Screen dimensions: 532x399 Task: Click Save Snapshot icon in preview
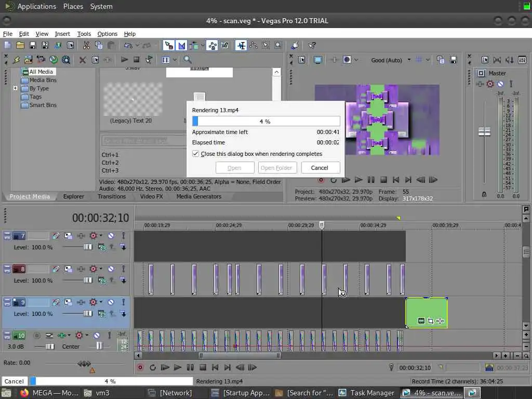453,60
